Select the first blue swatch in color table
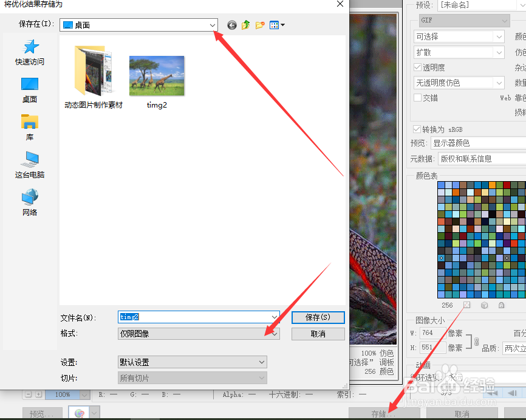 [441, 185]
